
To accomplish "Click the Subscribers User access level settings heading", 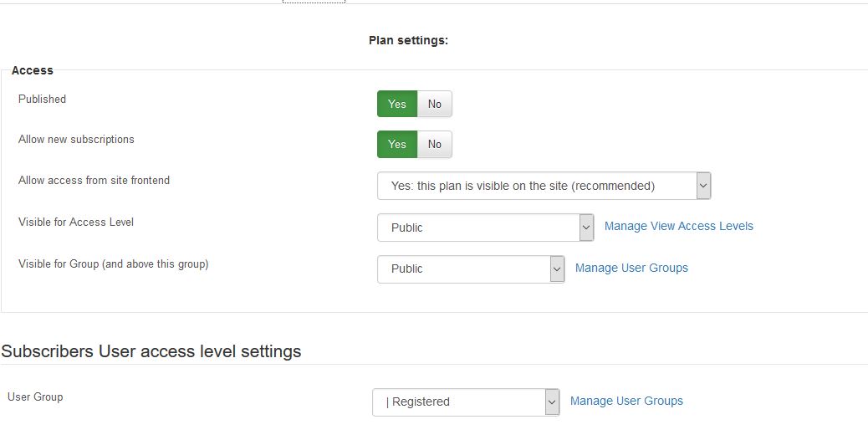I will coord(151,351).
